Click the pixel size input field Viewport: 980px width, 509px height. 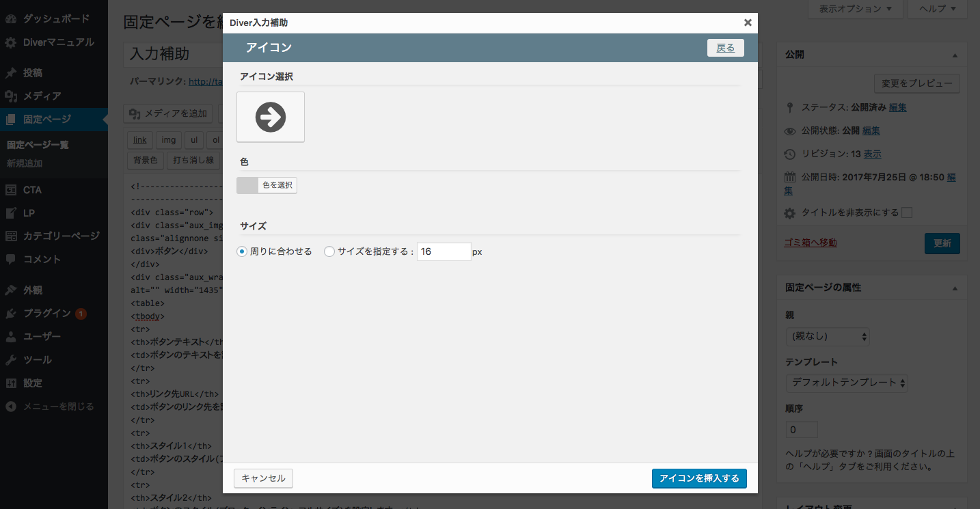pos(444,251)
